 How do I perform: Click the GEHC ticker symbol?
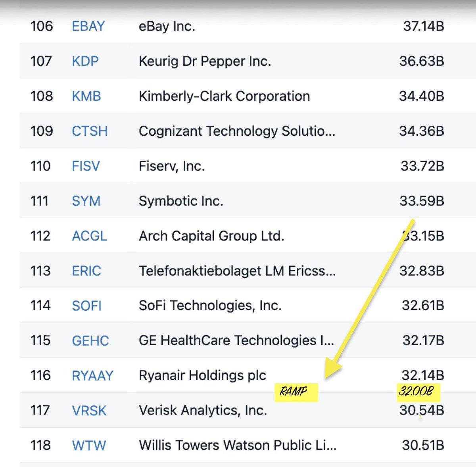pyautogui.click(x=90, y=340)
